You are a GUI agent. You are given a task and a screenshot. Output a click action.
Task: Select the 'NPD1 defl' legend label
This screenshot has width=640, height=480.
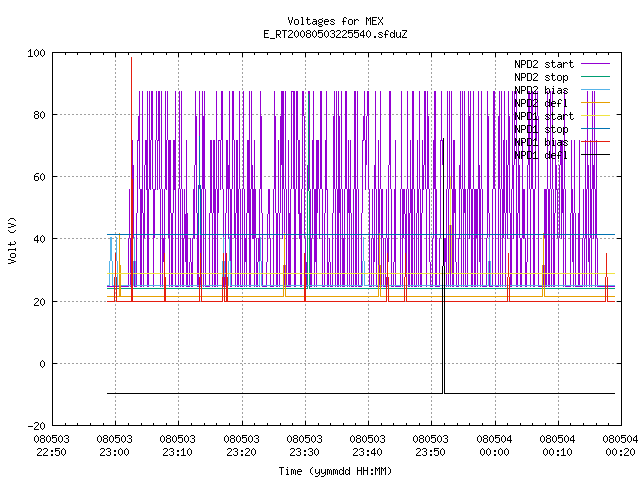click(541, 155)
